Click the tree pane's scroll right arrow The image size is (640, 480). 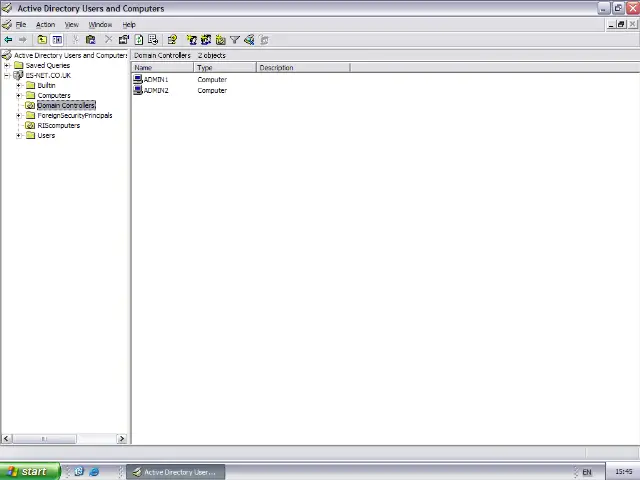[x=122, y=439]
